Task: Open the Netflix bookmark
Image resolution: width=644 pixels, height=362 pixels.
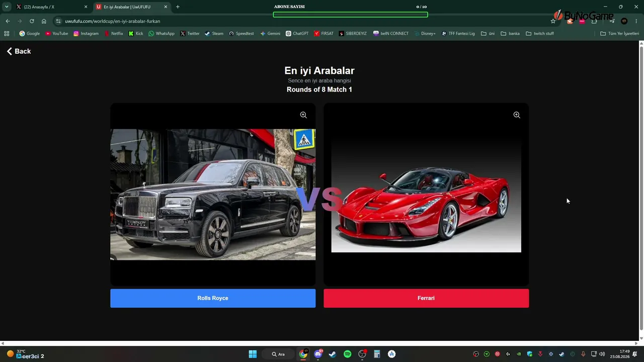Action: (x=114, y=34)
